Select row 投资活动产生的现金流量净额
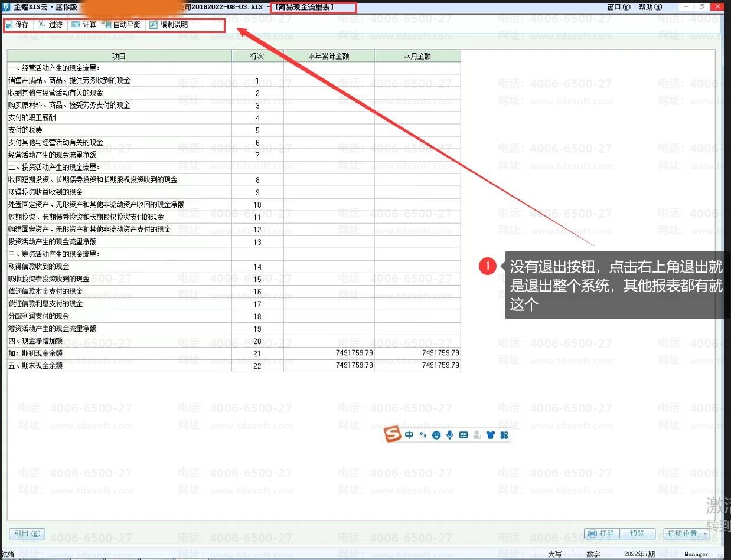The image size is (731, 560). click(234, 242)
